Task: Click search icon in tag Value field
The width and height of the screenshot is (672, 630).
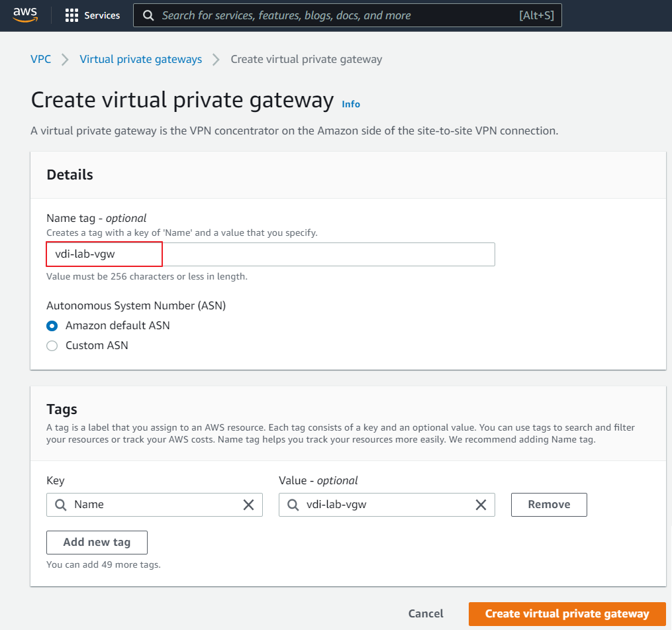Action: click(x=293, y=505)
